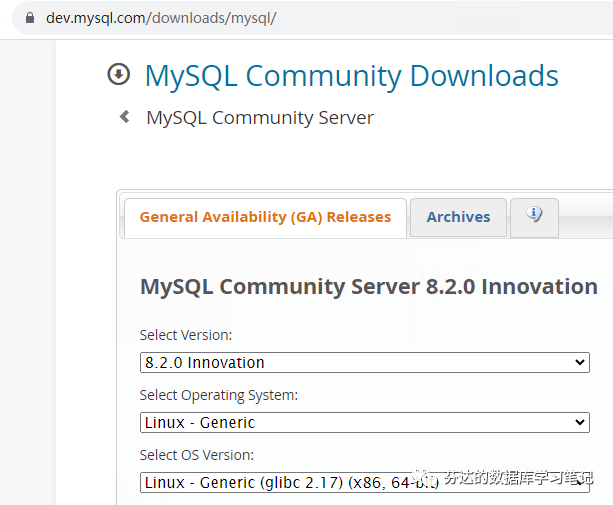Screen dimensions: 613x505
Task: Click the Chinese watermark text
Action: 518,478
